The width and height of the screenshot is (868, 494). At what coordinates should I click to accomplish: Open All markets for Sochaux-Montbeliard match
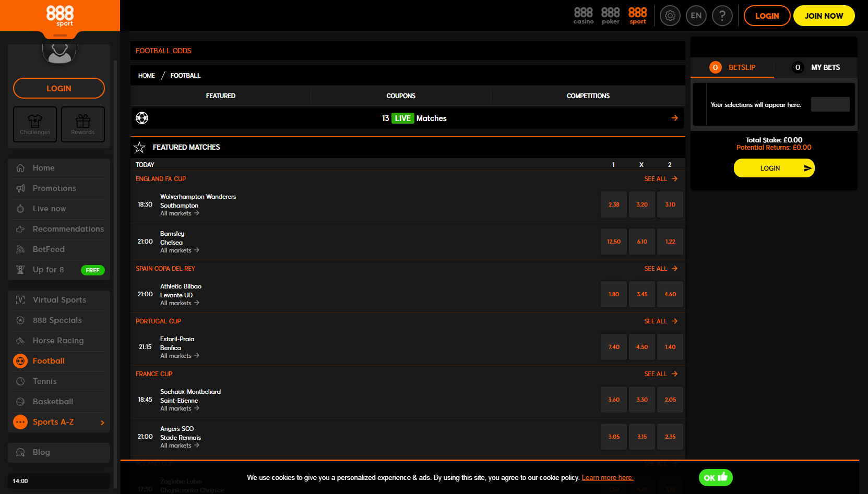point(180,408)
